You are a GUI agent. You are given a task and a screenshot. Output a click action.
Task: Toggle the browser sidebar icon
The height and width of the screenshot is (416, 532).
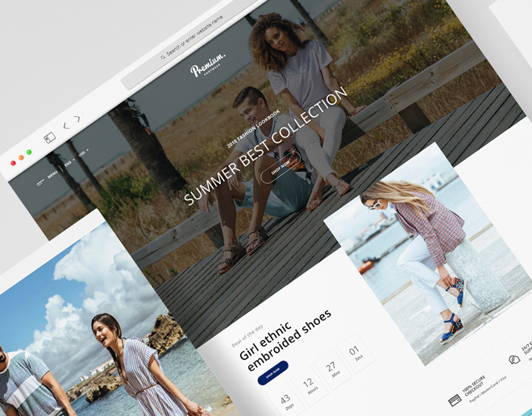coord(49,137)
